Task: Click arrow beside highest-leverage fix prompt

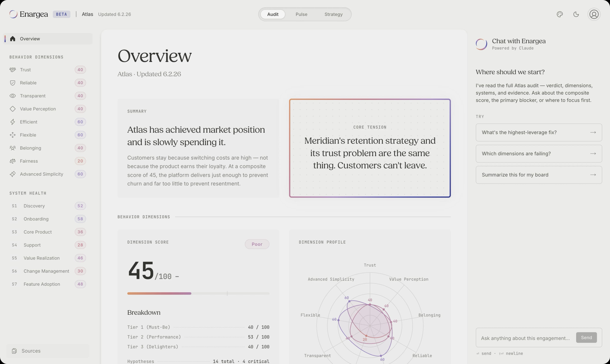Action: [x=593, y=132]
